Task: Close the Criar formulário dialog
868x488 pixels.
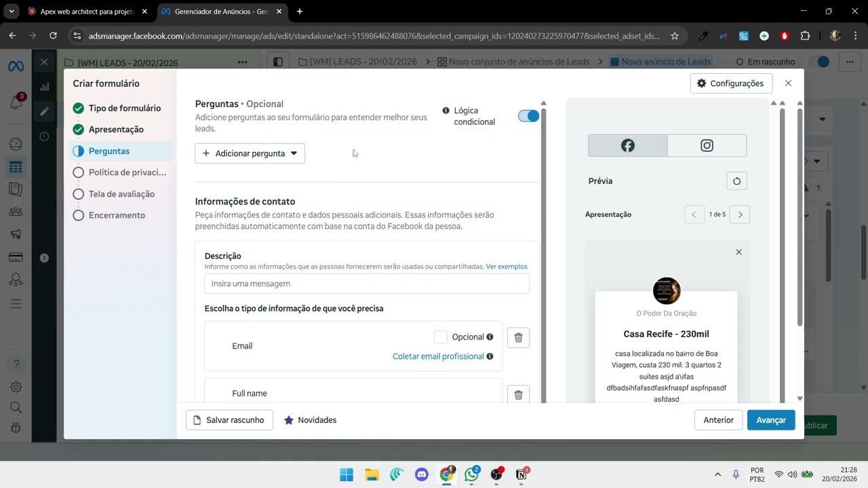Action: [788, 83]
